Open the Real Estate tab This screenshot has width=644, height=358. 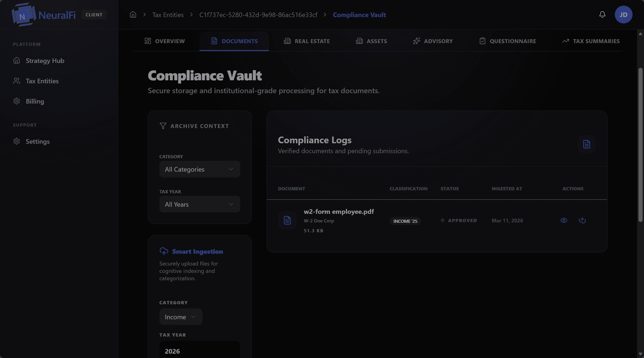point(307,41)
